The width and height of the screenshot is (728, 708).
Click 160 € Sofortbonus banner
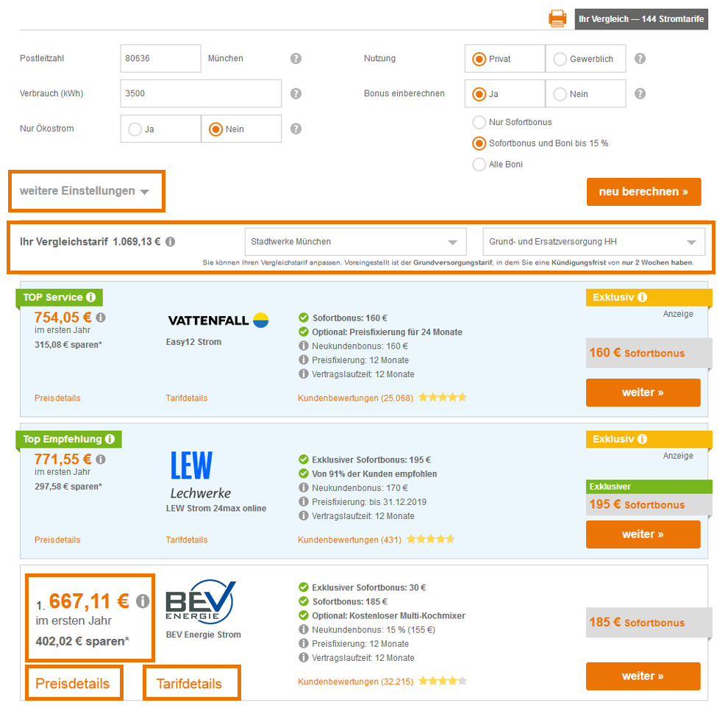pyautogui.click(x=649, y=353)
